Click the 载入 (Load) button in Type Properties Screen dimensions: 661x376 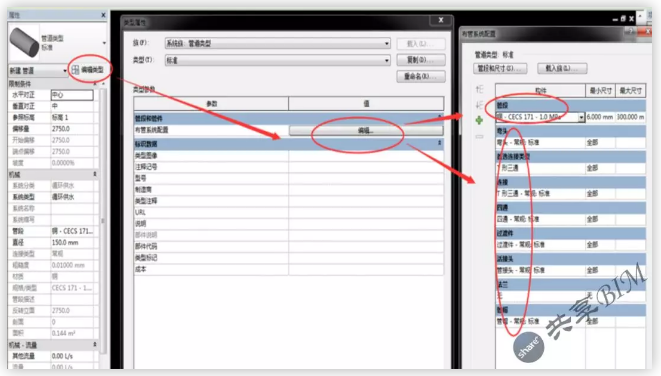click(421, 43)
